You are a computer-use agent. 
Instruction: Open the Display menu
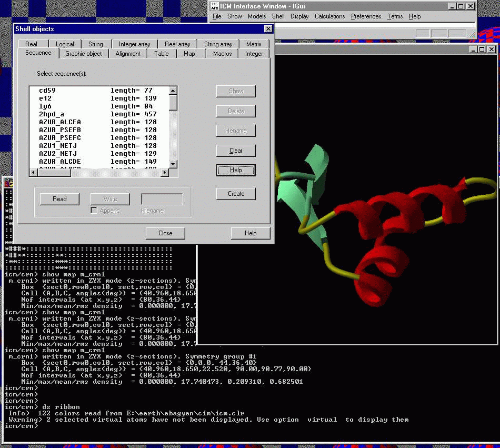pyautogui.click(x=299, y=16)
